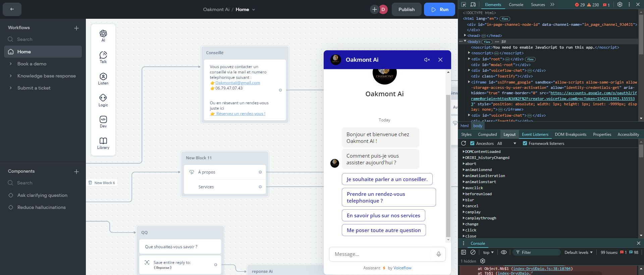The width and height of the screenshot is (644, 275).
Task: Open the Computed pane tab
Action: tap(487, 134)
